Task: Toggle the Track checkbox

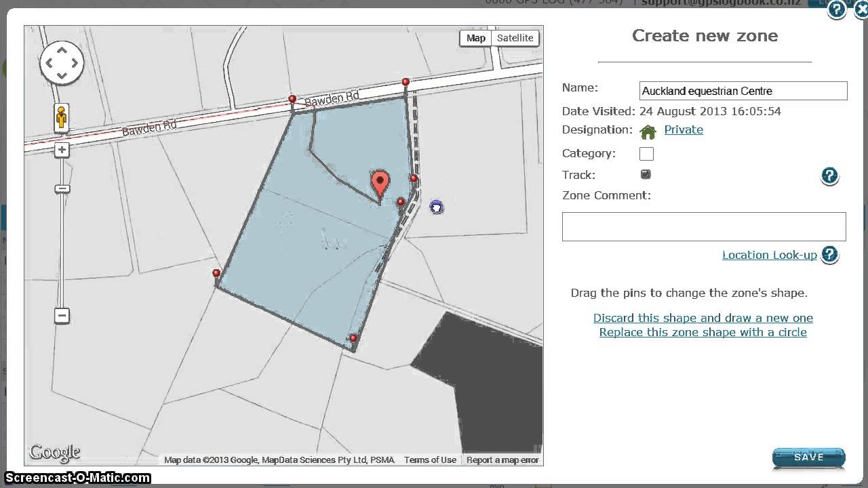Action: click(646, 174)
